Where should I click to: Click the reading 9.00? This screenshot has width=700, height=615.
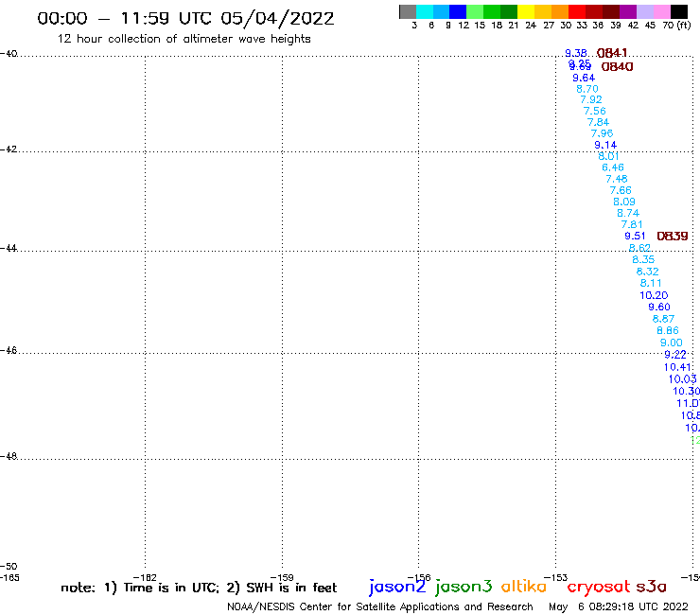pos(672,343)
